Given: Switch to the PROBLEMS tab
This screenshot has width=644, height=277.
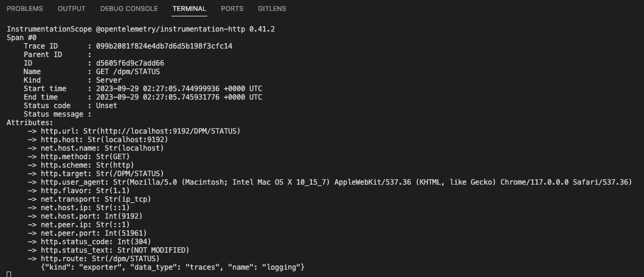Looking at the screenshot, I should pos(25,9).
